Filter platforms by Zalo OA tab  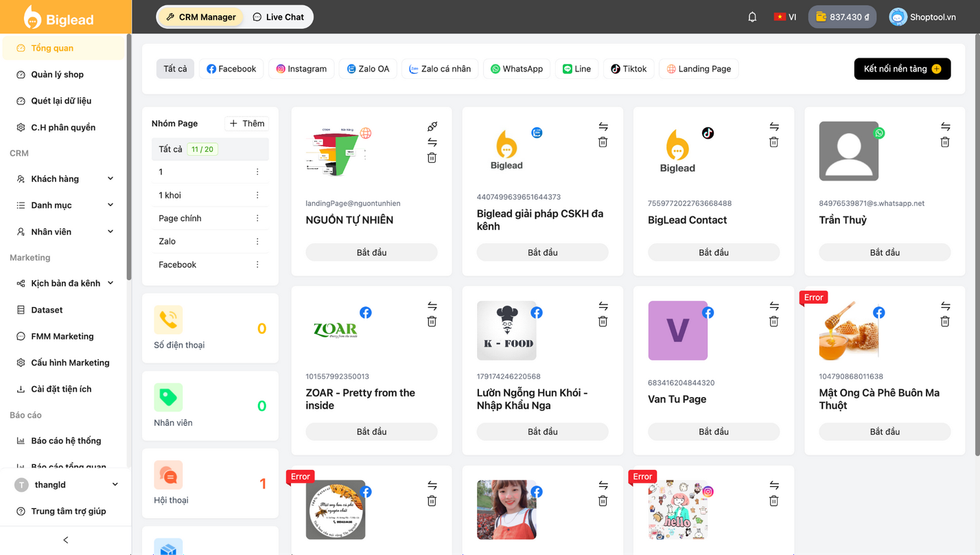[x=367, y=69]
